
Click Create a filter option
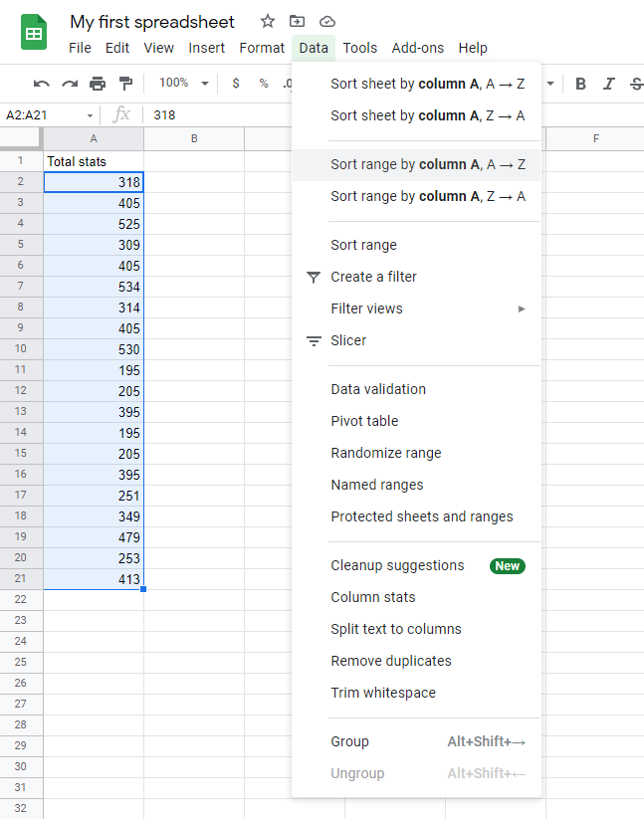(373, 277)
